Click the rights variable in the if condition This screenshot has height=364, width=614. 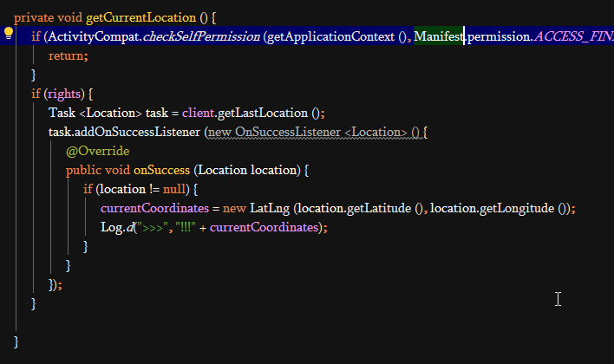click(x=64, y=94)
